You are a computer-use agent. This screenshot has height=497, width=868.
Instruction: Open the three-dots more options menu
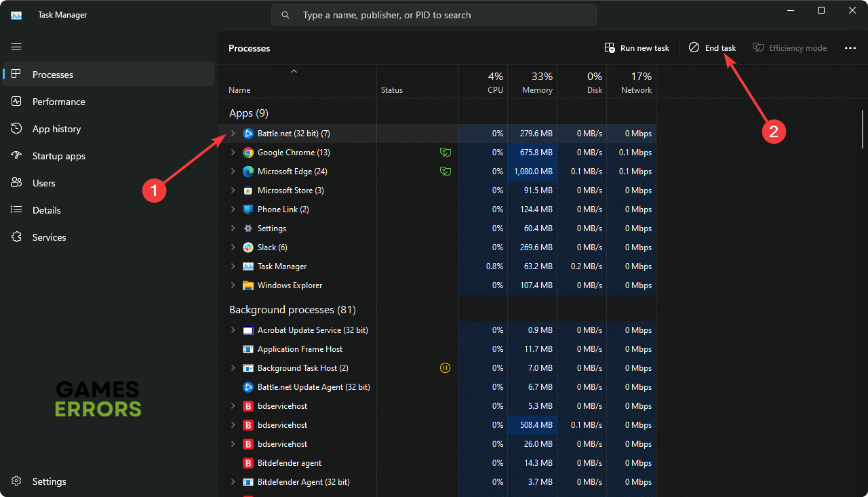tap(850, 48)
